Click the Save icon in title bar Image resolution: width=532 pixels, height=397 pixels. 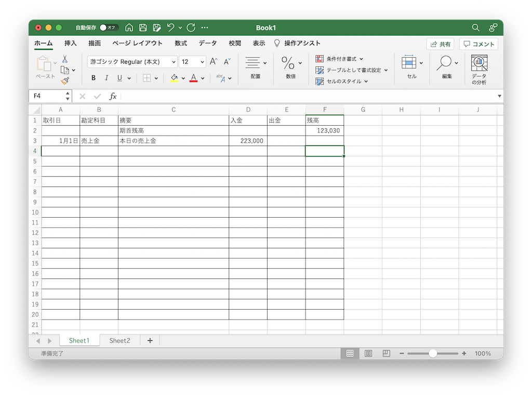[x=143, y=28]
